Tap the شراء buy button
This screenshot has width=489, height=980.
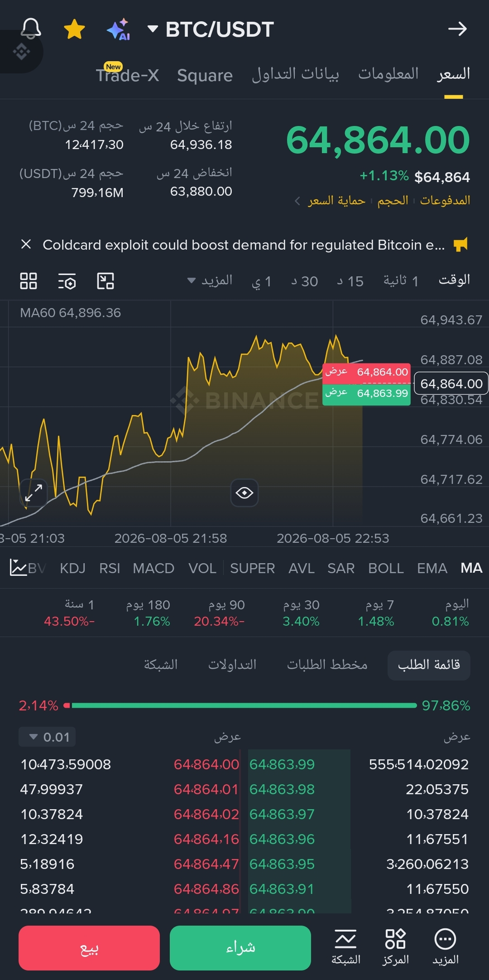click(x=240, y=948)
